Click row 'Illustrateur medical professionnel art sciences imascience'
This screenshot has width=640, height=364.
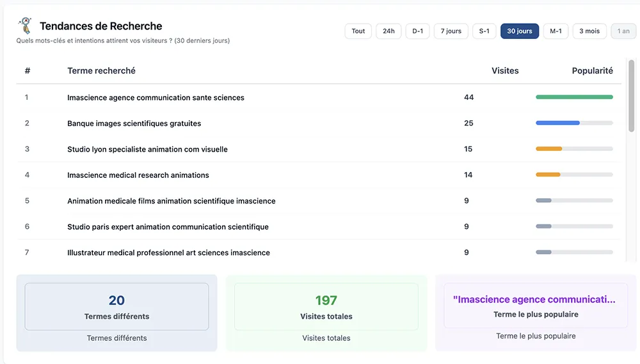318,252
